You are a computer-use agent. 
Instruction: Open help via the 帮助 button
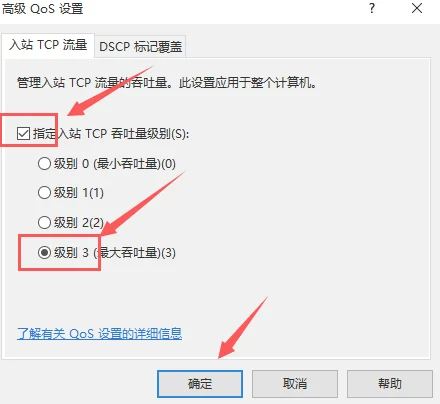point(390,384)
